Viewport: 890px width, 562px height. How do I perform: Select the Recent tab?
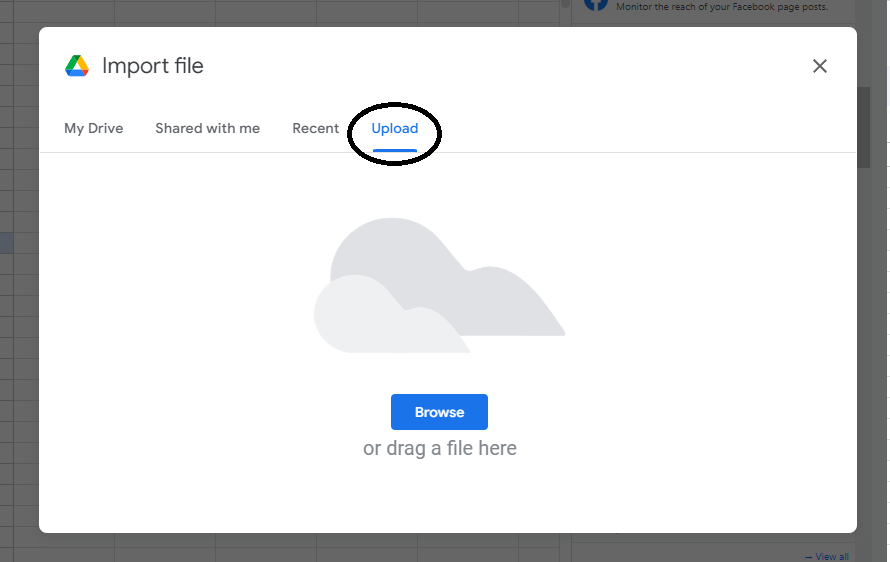tap(315, 128)
